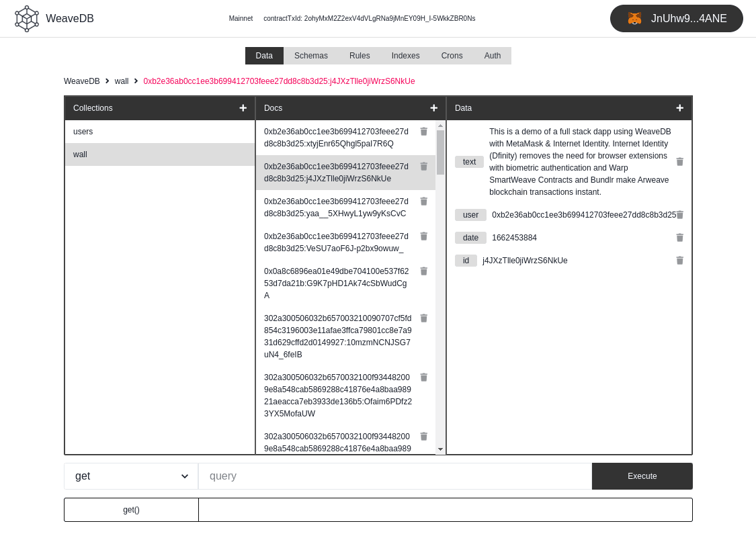Screen dimensions: 756x538
Task: Add a new data field with plus icon
Action: click(x=680, y=108)
